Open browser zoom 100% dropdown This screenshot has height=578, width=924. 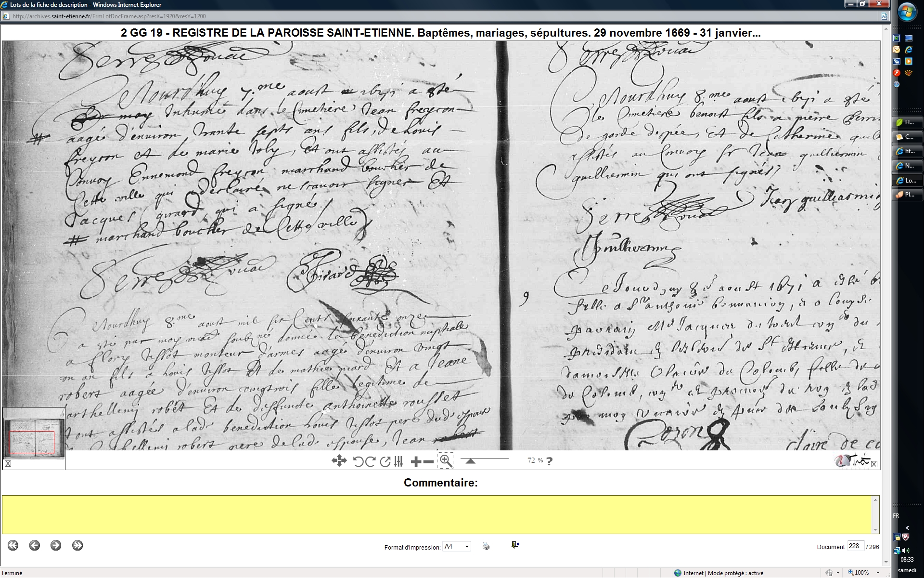pos(878,573)
